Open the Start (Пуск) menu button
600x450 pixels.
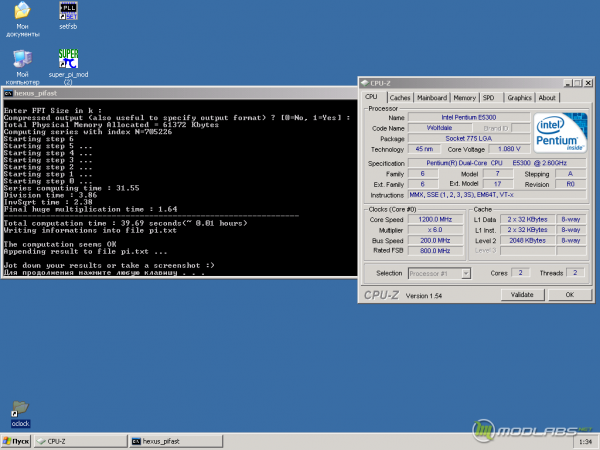pyautogui.click(x=16, y=442)
